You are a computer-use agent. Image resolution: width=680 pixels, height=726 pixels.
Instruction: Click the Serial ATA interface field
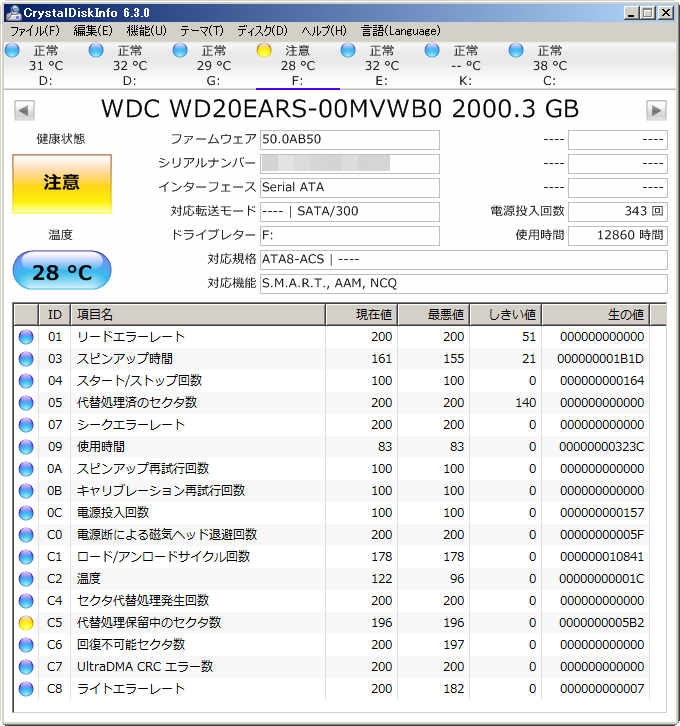349,188
